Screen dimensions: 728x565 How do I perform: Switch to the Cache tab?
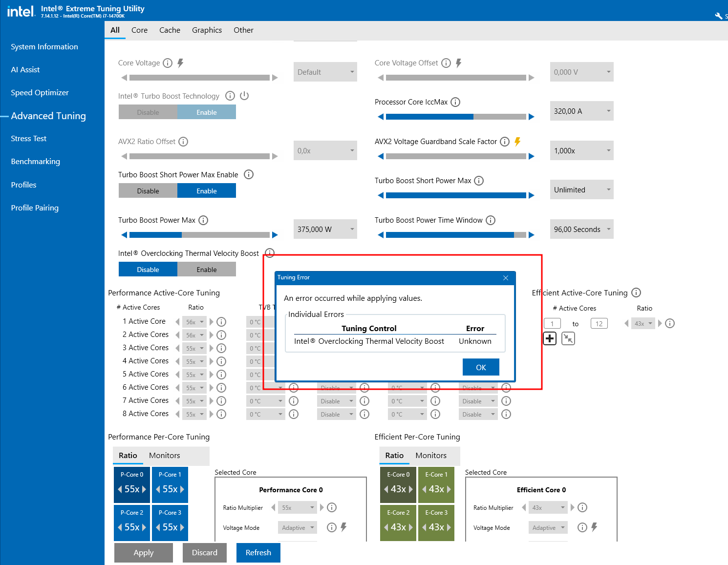tap(170, 30)
